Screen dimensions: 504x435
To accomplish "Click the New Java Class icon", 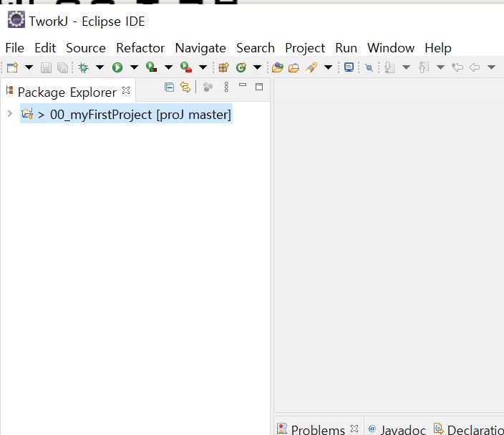I will pos(241,67).
